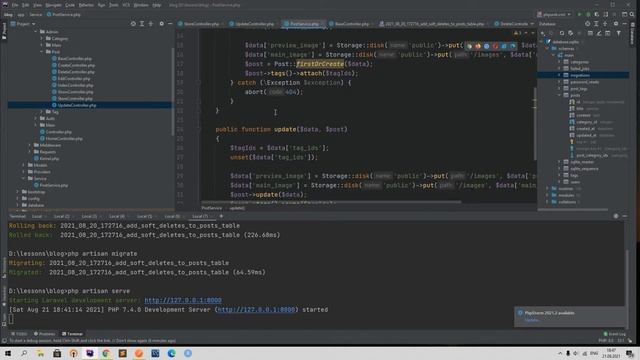Click New plus icon in Database panel
This screenshot has width=640, height=360.
tap(542, 33)
